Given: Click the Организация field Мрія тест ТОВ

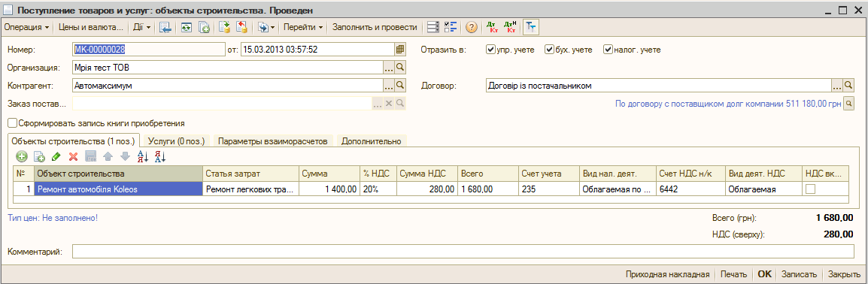Looking at the screenshot, I should pyautogui.click(x=227, y=68).
